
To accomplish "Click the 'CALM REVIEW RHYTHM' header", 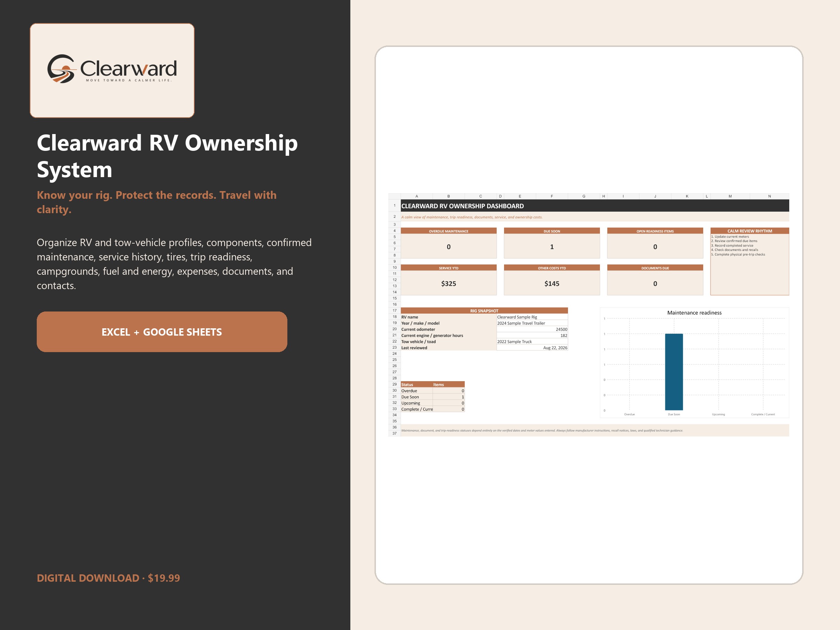I will pyautogui.click(x=750, y=231).
